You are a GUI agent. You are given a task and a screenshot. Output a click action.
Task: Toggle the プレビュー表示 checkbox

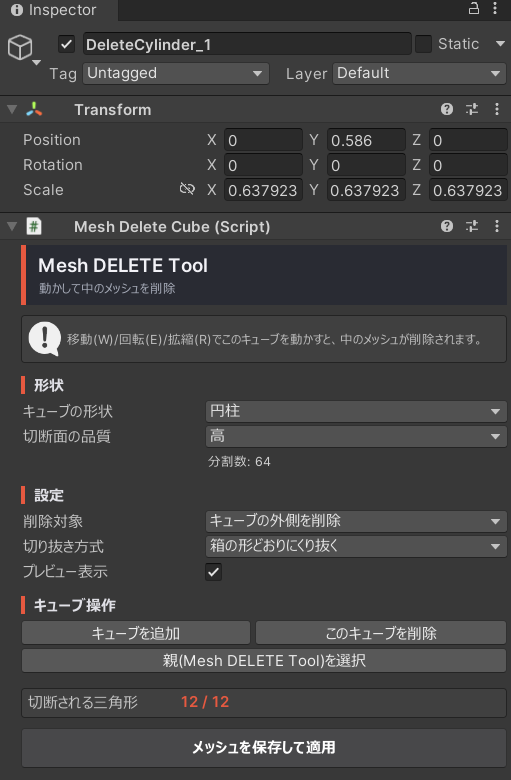pos(213,572)
